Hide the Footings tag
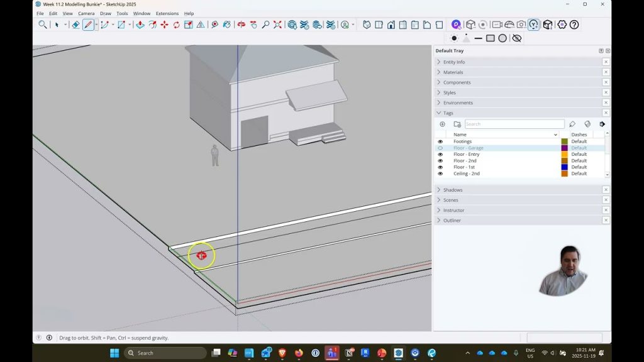The image size is (644, 362). point(440,141)
